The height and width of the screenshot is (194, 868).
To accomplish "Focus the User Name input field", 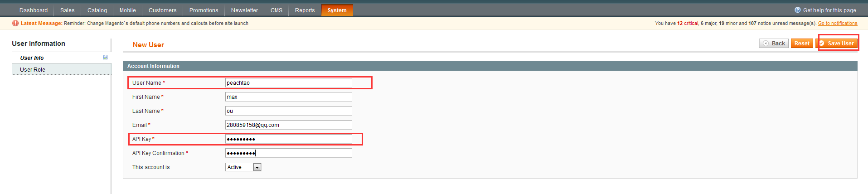I will click(x=288, y=83).
